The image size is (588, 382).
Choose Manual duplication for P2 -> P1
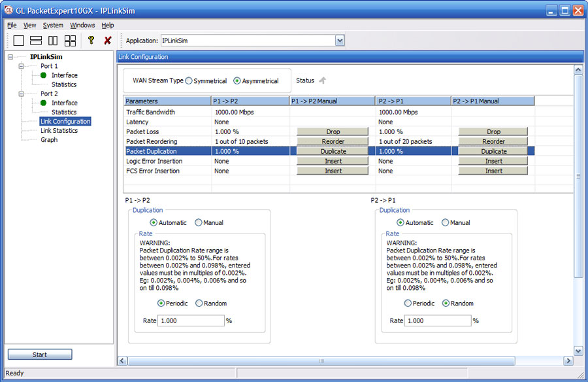tap(445, 223)
